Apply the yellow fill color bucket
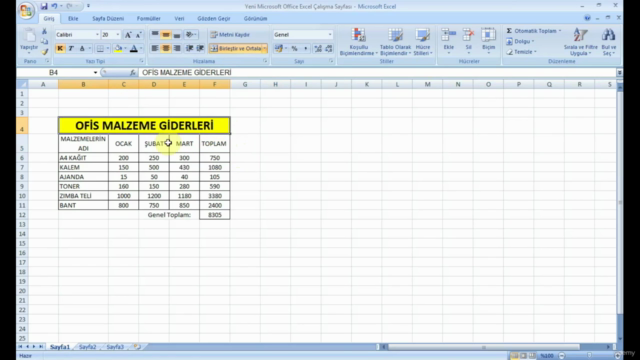This screenshot has width=640, height=360. click(x=118, y=49)
